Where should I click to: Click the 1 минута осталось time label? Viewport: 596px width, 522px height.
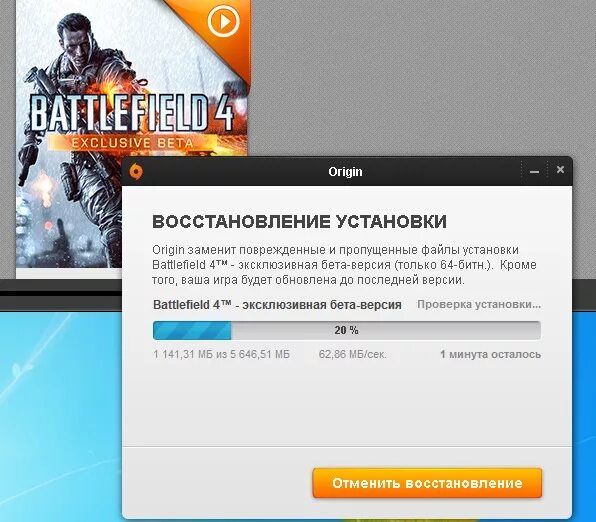tap(490, 354)
